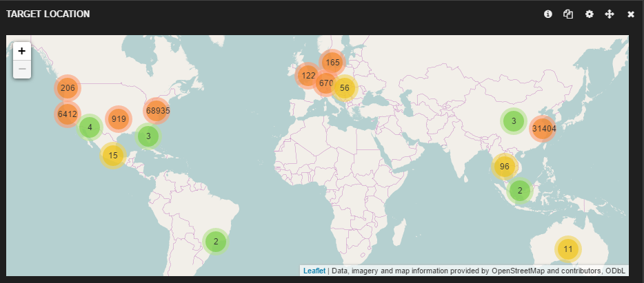The image size is (644, 283).
Task: Expand the 15 cluster over Mexico
Action: pos(113,156)
